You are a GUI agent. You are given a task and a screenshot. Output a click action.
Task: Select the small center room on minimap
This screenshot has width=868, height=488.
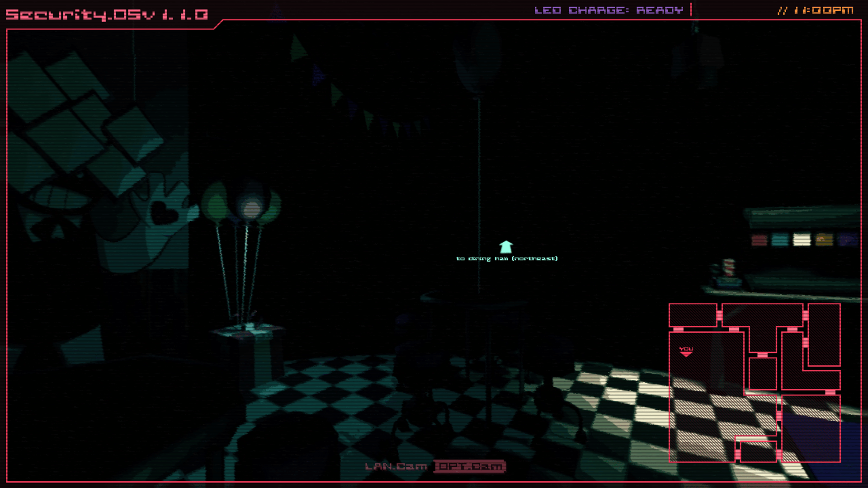pos(763,374)
